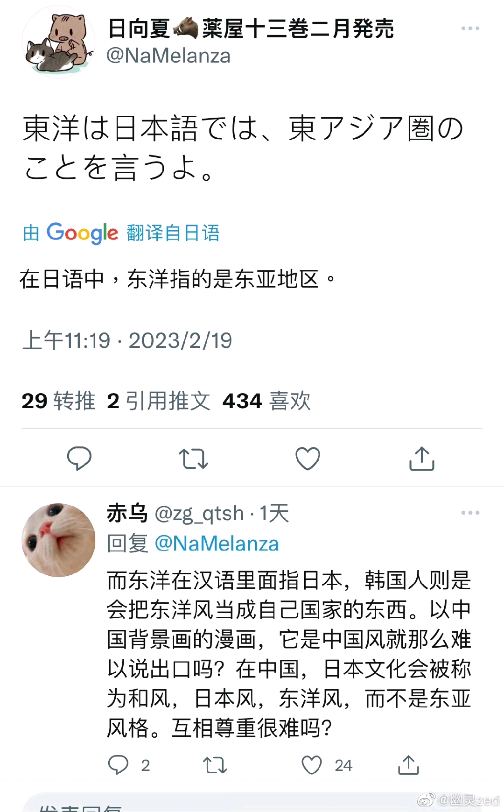The image size is (504, 812).
Task: Open the tweet timestamp 上午11:19 · 2023/2/19
Action: pyautogui.click(x=127, y=340)
